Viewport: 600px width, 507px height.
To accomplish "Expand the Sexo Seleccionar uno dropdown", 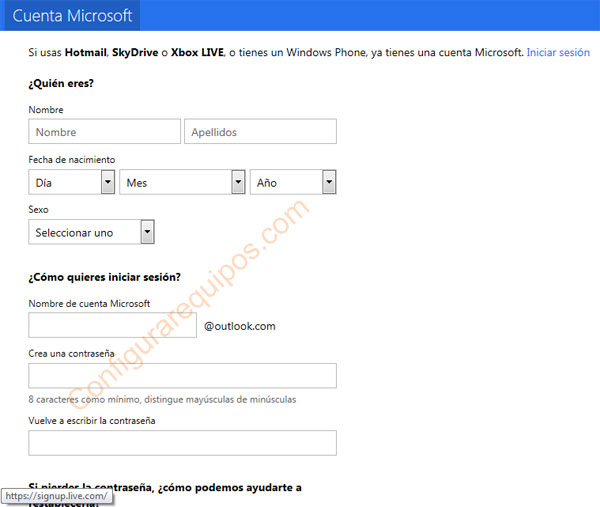I will click(91, 232).
